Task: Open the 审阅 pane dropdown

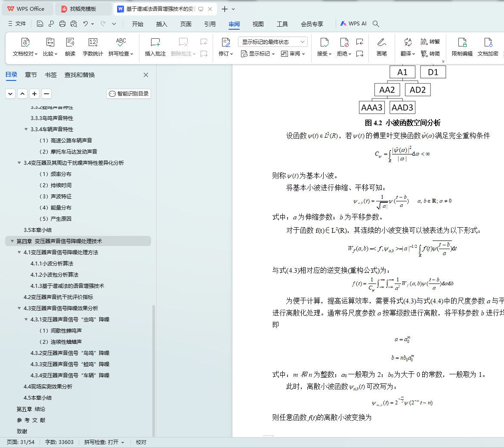Action: pyautogui.click(x=293, y=54)
